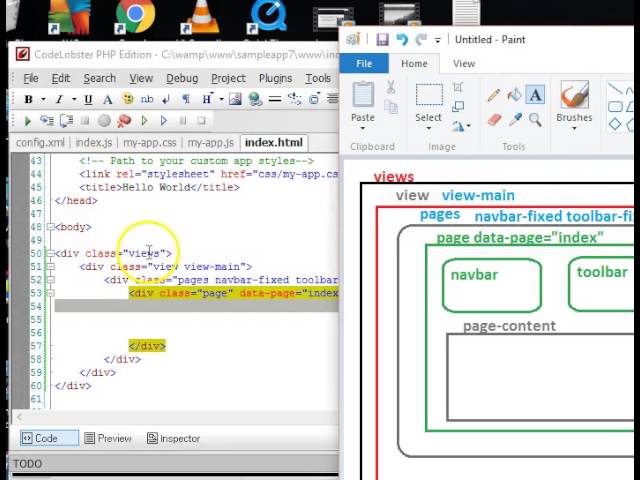The width and height of the screenshot is (640, 480).
Task: Save the drawing using Paint's save icon
Action: click(382, 40)
